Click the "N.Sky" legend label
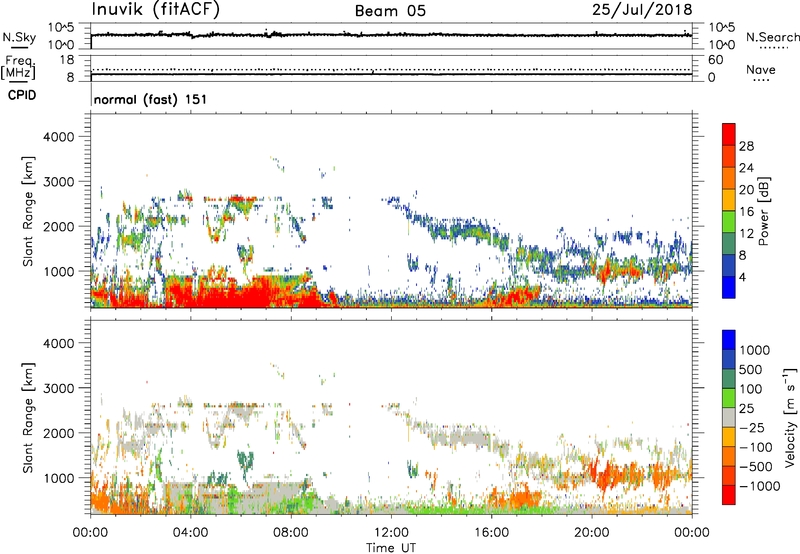Screen dimensions: 800x554 coord(19,37)
